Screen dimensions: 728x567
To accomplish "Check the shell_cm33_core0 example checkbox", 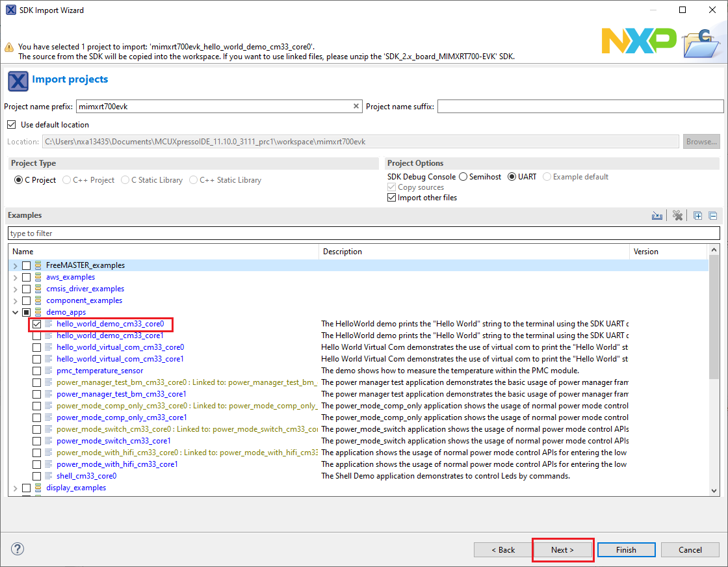I will (37, 476).
